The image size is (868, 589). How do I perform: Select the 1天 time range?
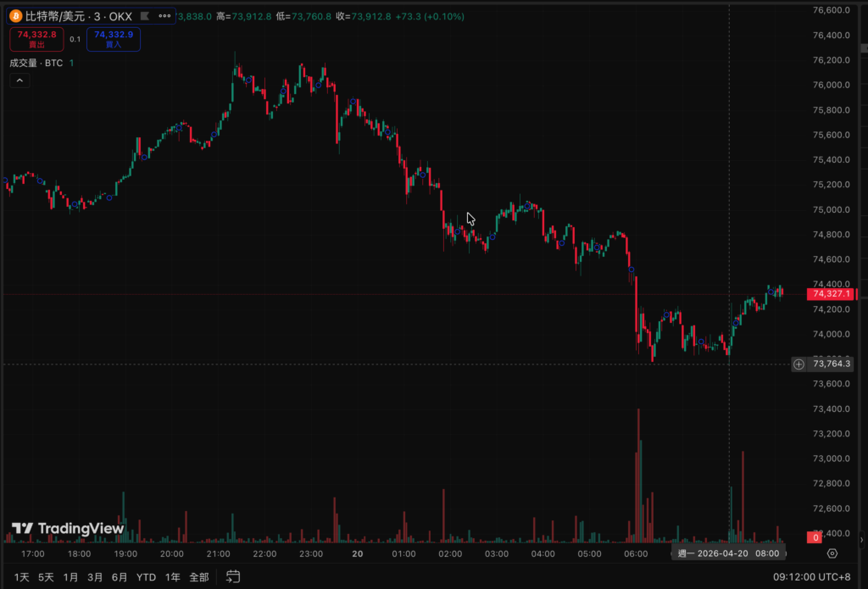tap(22, 576)
